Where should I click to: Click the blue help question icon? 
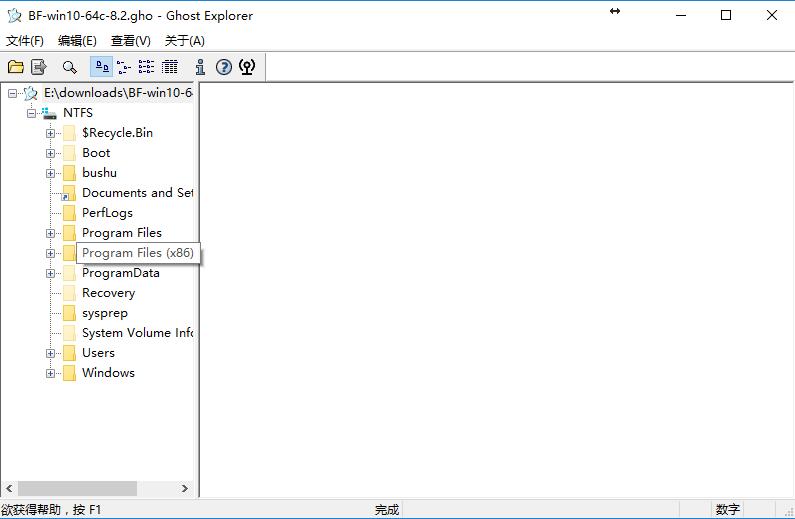224,67
